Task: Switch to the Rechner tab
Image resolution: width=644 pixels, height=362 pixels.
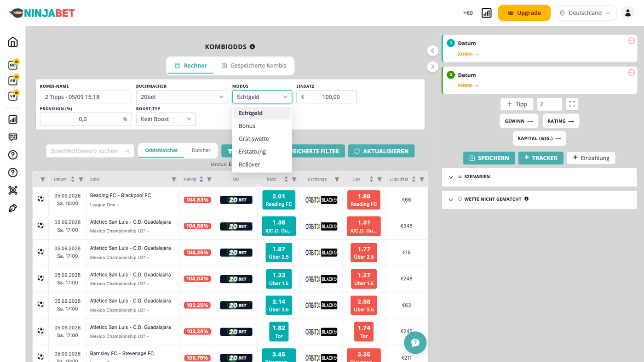Action: 190,66
